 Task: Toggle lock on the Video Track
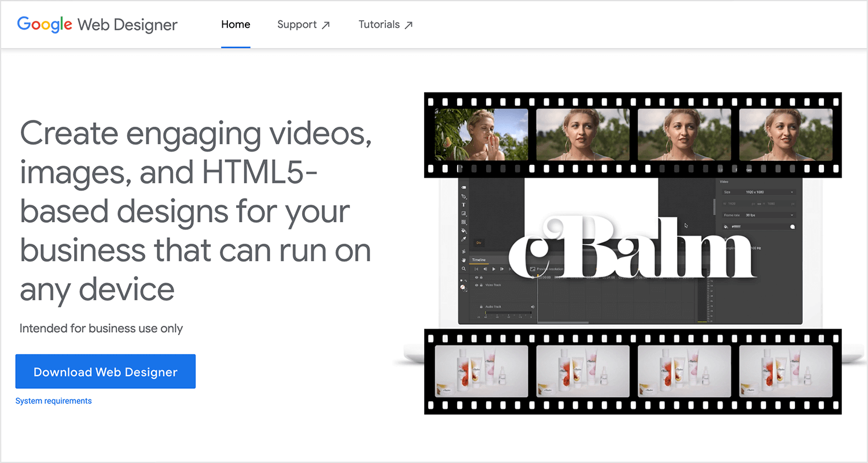click(481, 285)
